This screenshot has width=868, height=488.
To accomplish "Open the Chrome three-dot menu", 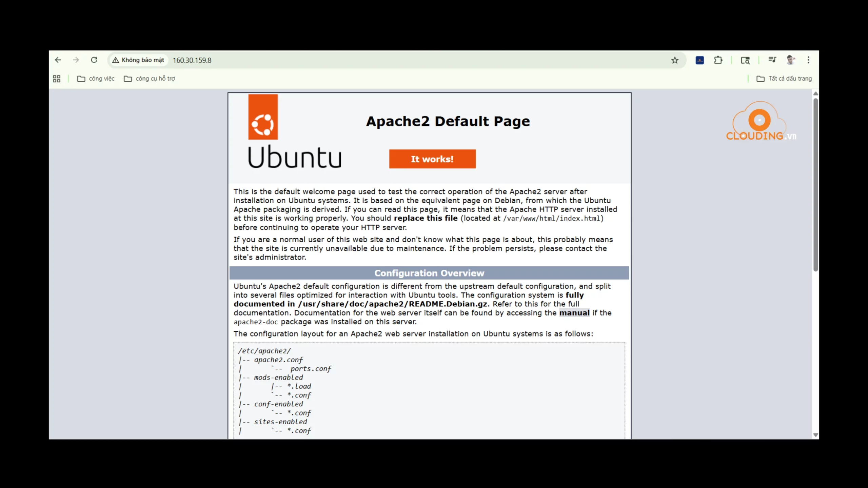I will (x=808, y=60).
